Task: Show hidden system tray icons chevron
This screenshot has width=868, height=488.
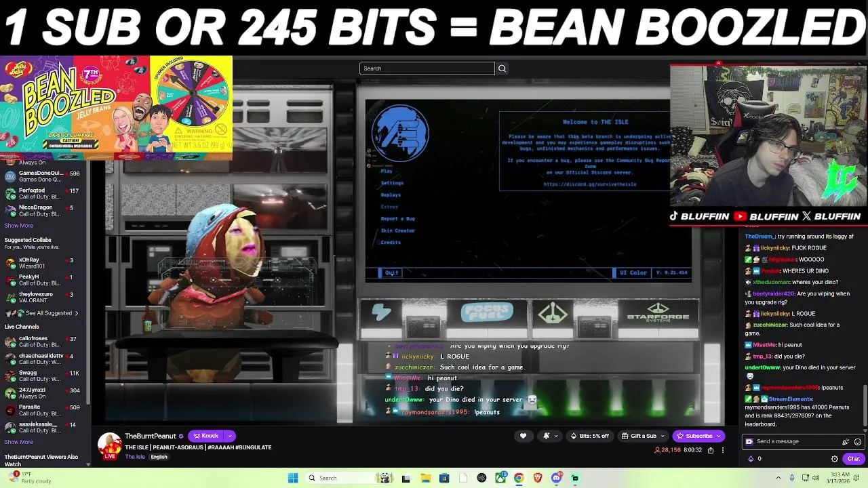Action: pyautogui.click(x=778, y=478)
